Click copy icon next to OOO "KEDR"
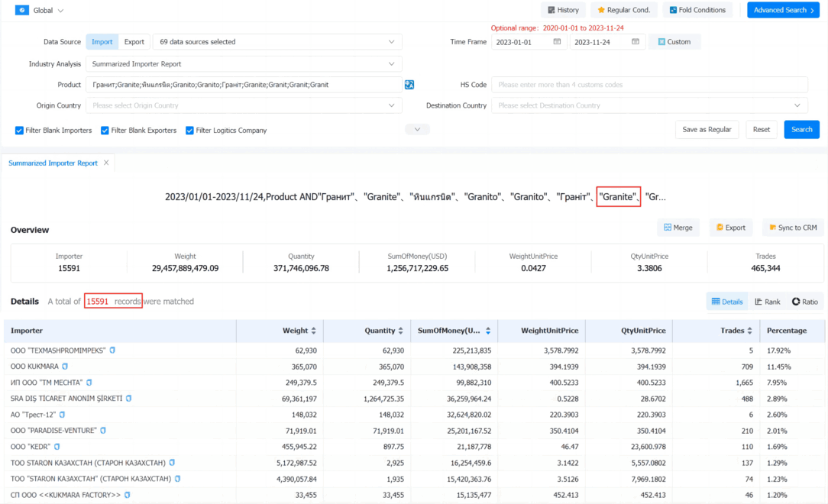The height and width of the screenshot is (504, 828). (x=57, y=447)
